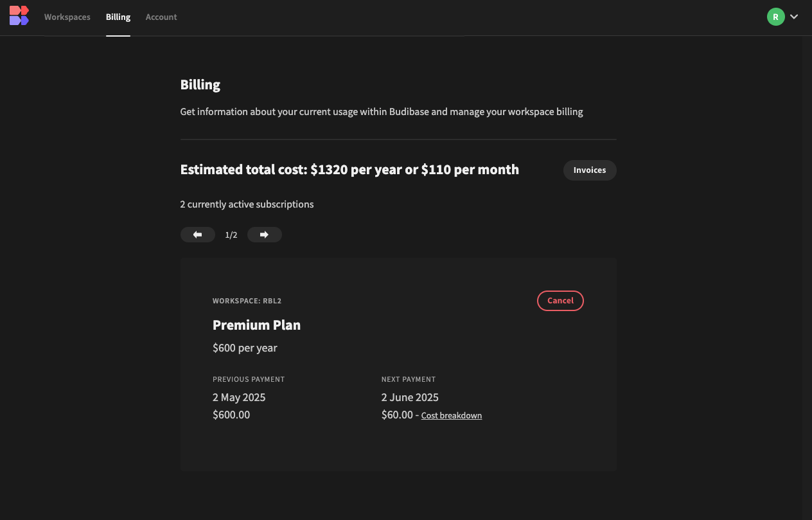The width and height of the screenshot is (812, 520).
Task: Click the Estimated total cost text
Action: pos(349,170)
